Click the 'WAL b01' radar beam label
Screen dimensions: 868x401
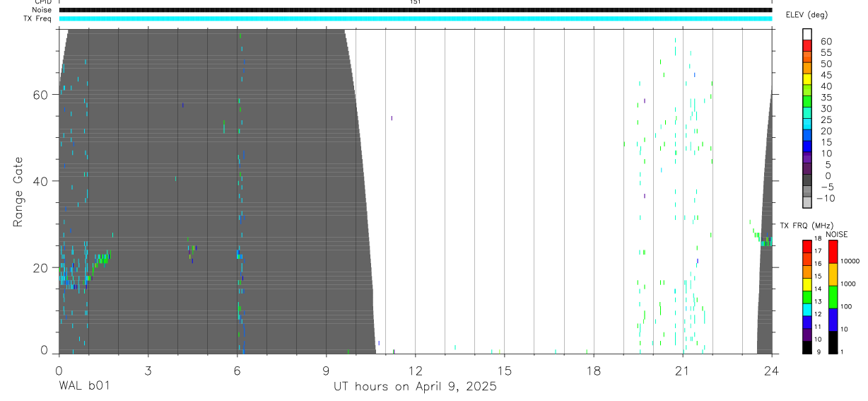click(84, 386)
